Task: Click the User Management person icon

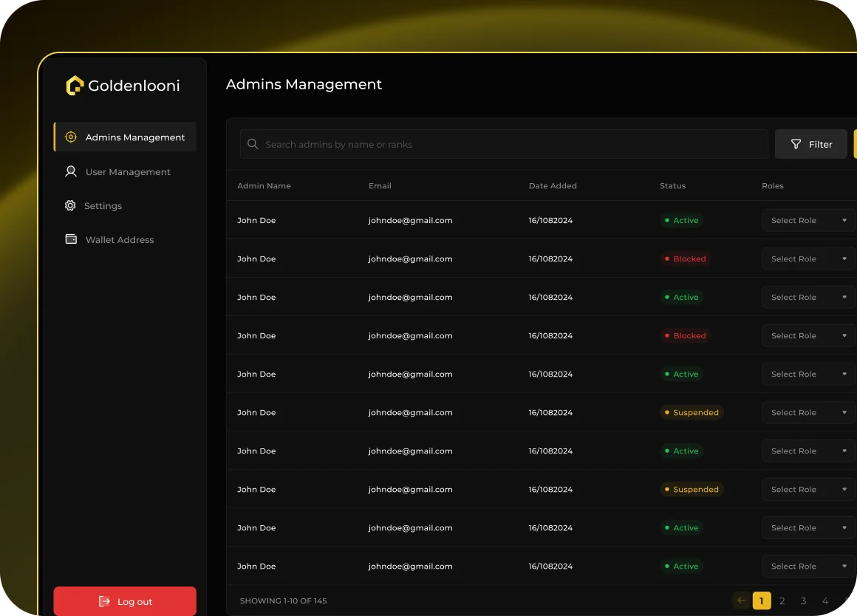Action: coord(71,171)
